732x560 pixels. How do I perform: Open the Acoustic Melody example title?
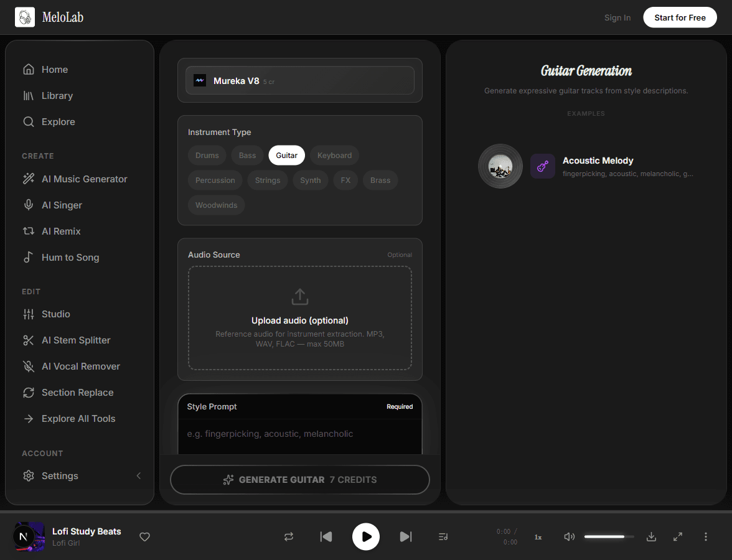click(x=598, y=161)
